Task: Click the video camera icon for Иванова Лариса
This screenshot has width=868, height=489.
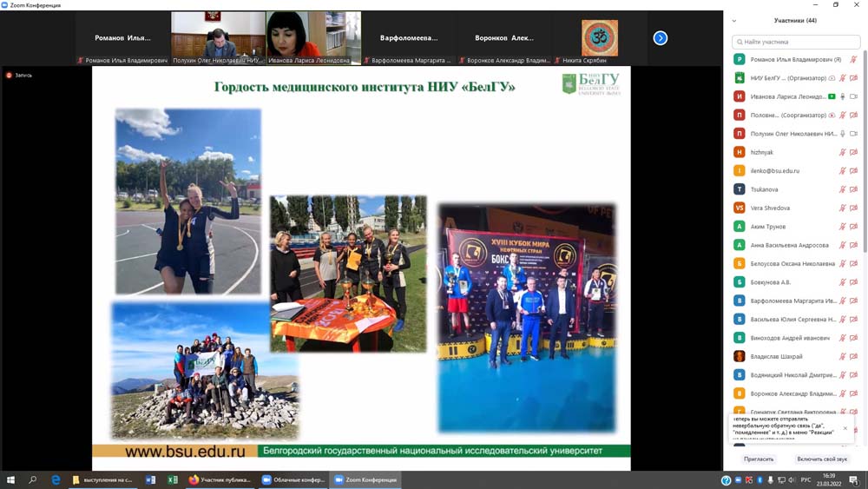Action: (x=853, y=96)
